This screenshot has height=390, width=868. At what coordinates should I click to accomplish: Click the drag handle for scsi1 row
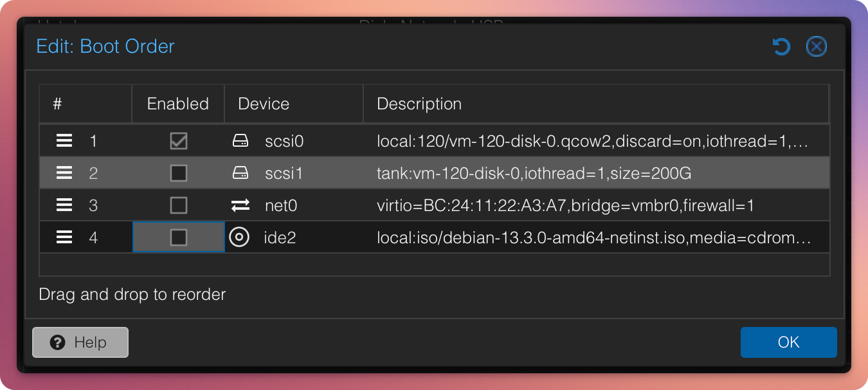coord(64,173)
